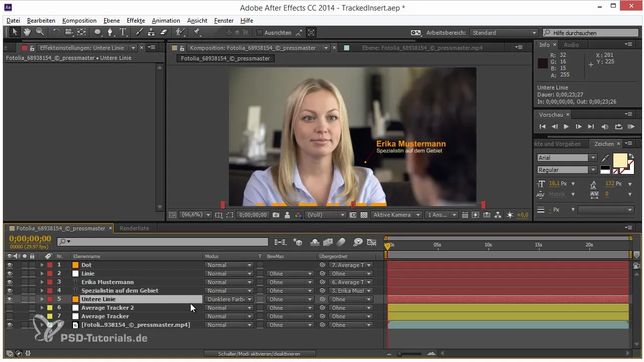Click the timeline current time display
644x362 pixels.
(30, 238)
